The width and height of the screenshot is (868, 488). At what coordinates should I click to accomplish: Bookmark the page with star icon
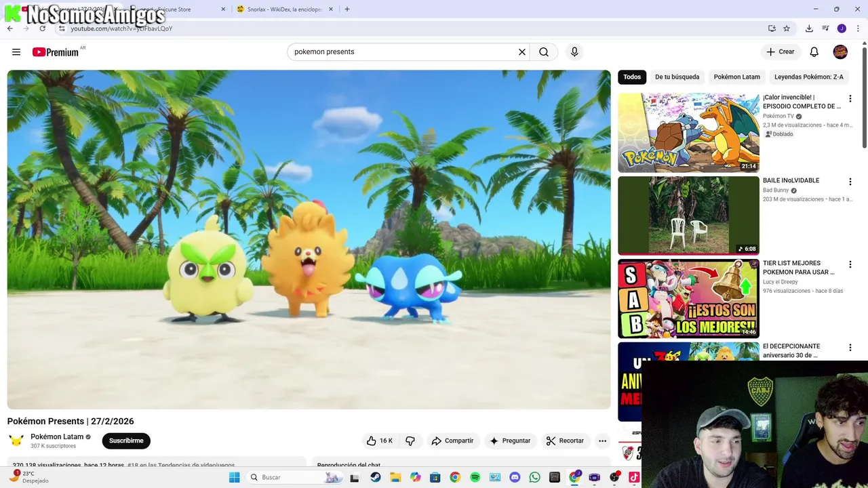click(787, 28)
